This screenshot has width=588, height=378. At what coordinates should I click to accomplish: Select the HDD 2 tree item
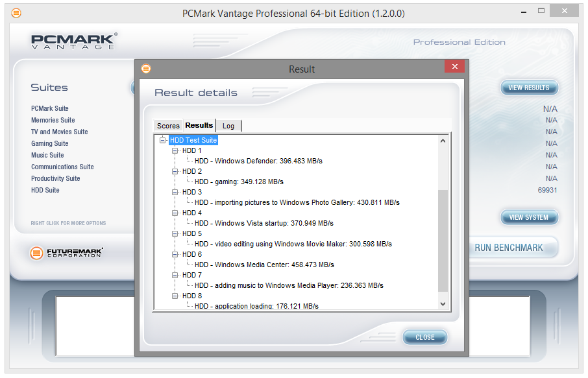191,171
